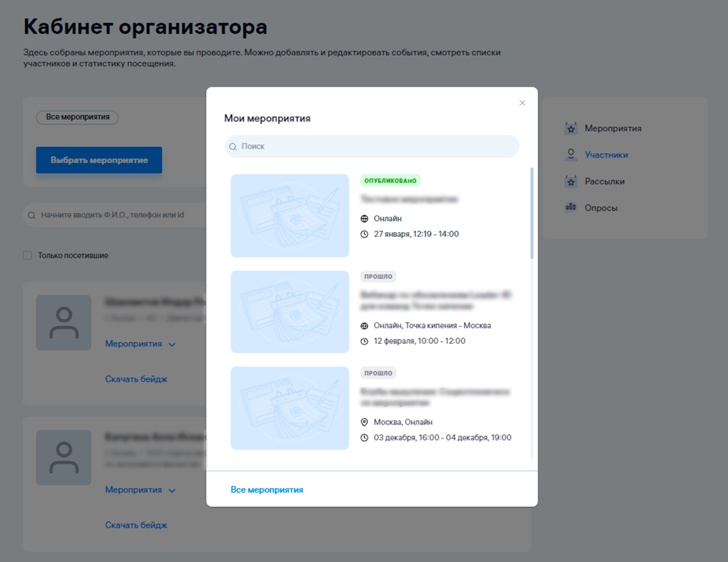Click the Поиск input in the dialog

[x=377, y=147]
